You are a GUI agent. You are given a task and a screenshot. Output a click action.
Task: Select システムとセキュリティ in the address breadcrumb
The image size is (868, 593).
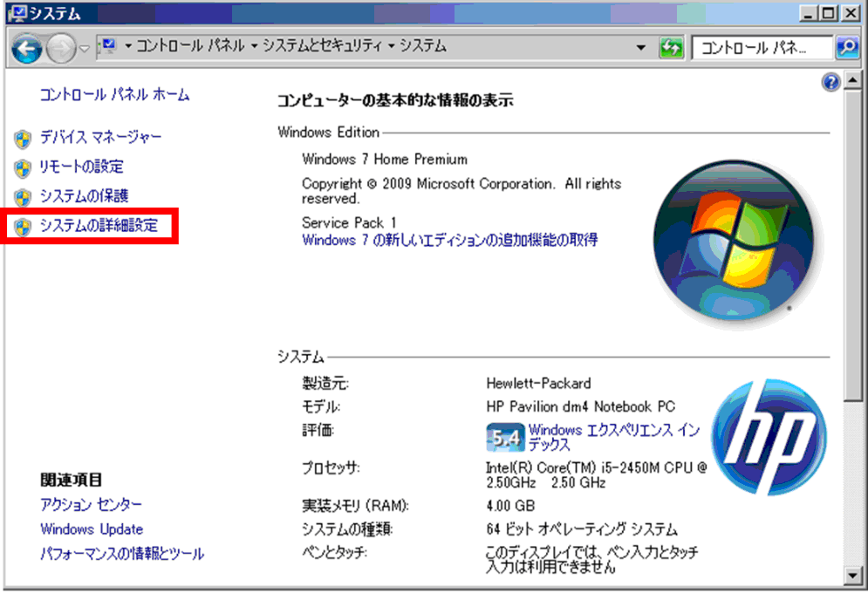[x=322, y=46]
